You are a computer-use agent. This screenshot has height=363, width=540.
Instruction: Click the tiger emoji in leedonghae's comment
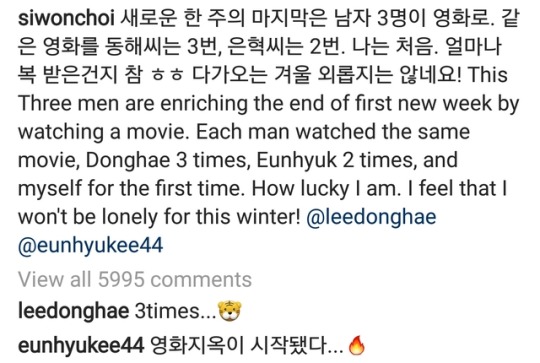(230, 311)
